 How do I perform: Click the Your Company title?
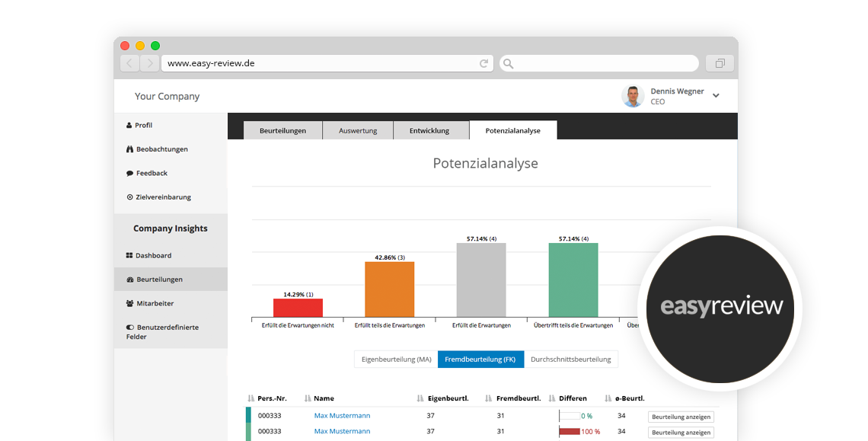click(x=167, y=96)
